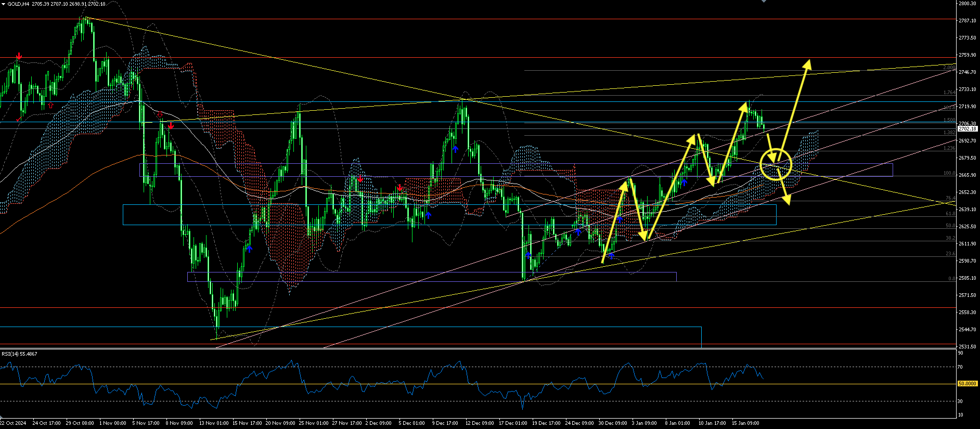Click the 2800.30 price scale label
This screenshot has height=429, width=980.
(x=967, y=4)
